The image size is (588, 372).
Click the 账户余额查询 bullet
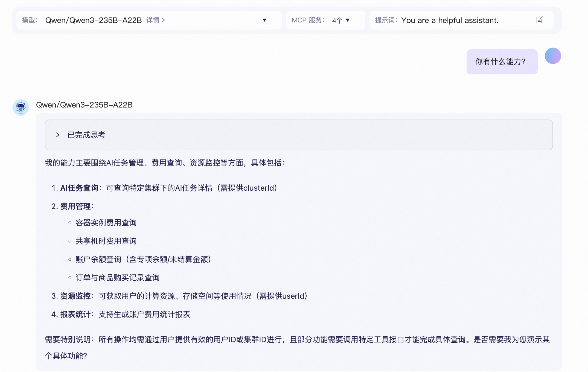(143, 259)
